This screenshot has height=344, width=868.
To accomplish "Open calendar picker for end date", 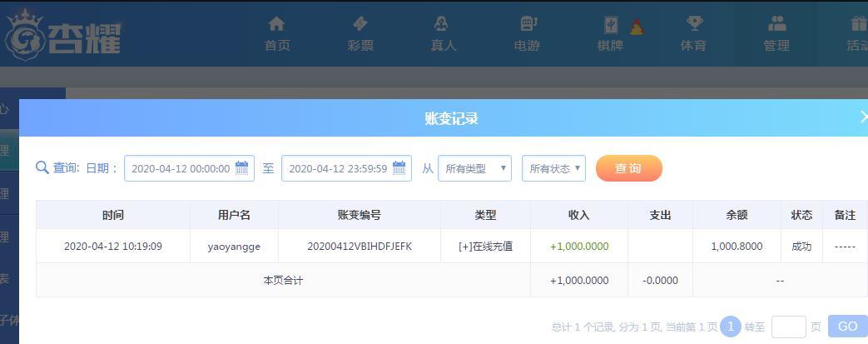I will point(399,168).
